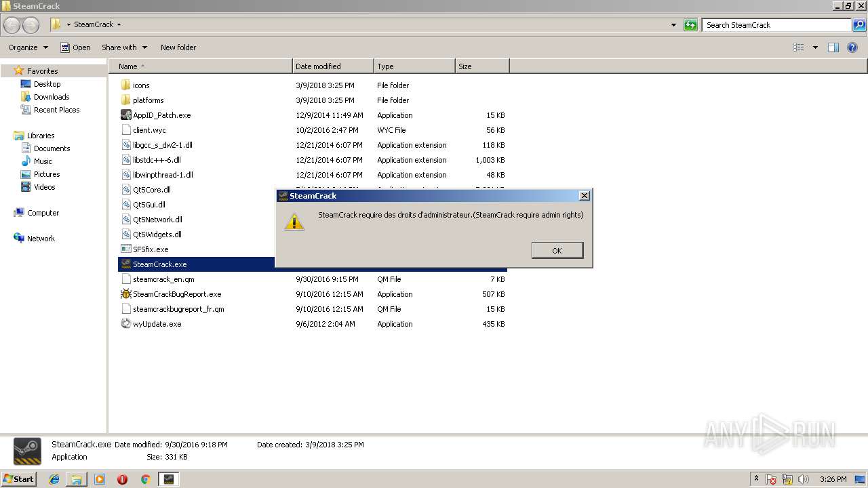This screenshot has width=868, height=488.
Task: Select the steamcrackbugreport_fr.qm file icon
Action: point(125,309)
